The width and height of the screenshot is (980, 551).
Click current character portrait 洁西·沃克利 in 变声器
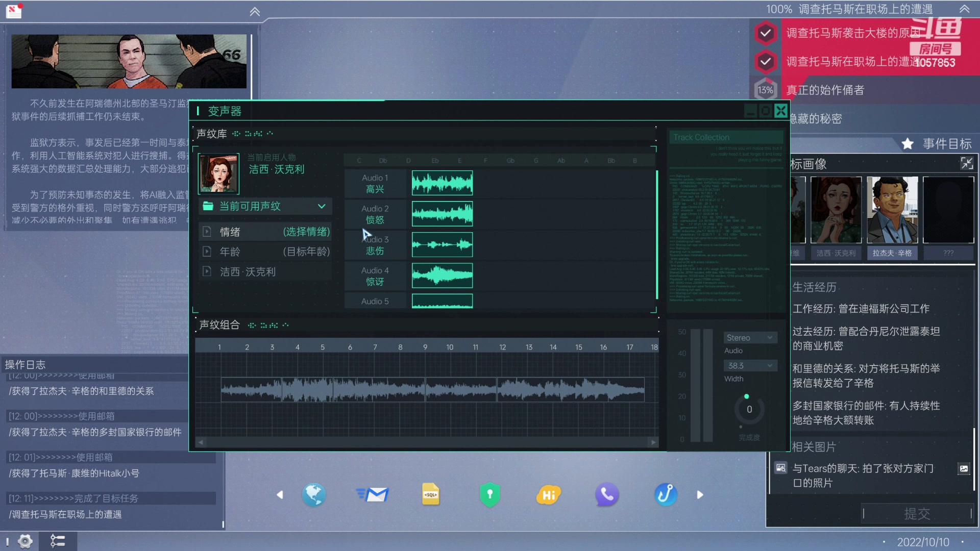218,173
